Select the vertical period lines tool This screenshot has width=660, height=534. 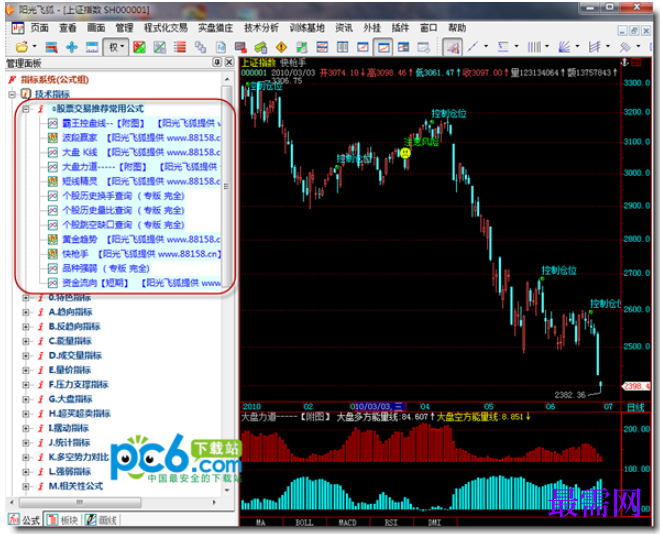[x=534, y=47]
